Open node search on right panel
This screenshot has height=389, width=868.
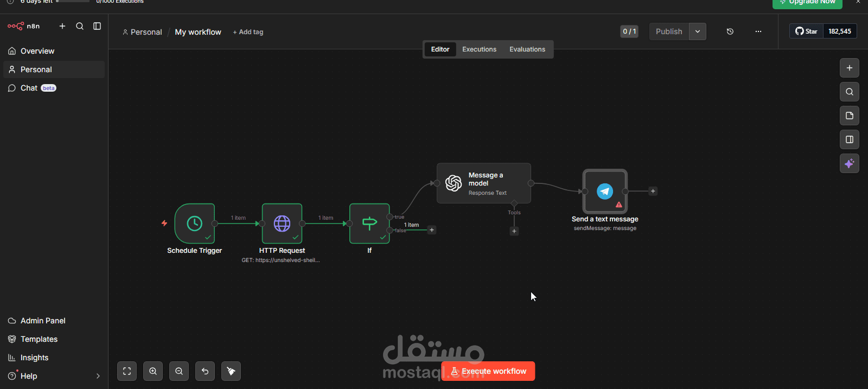click(850, 92)
